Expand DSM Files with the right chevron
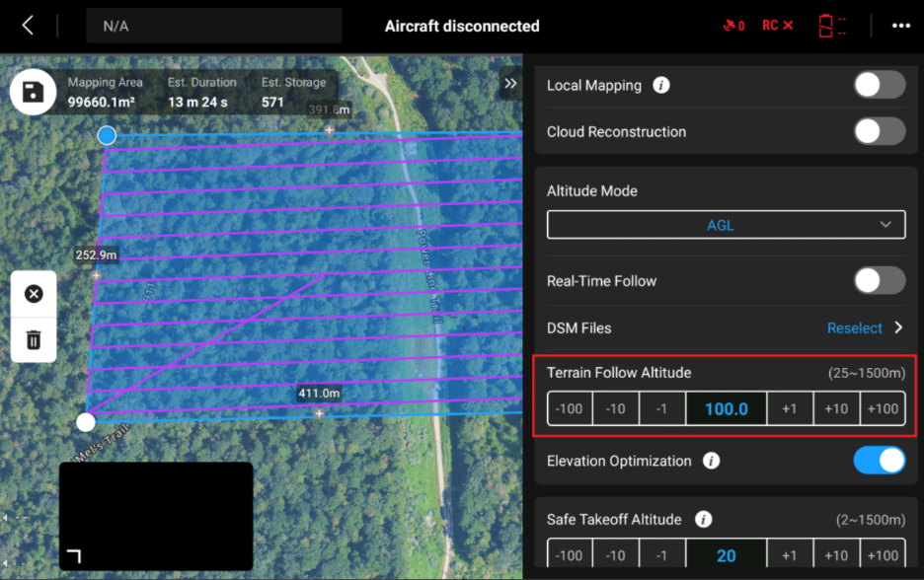Screen dimensions: 924x580 point(898,327)
